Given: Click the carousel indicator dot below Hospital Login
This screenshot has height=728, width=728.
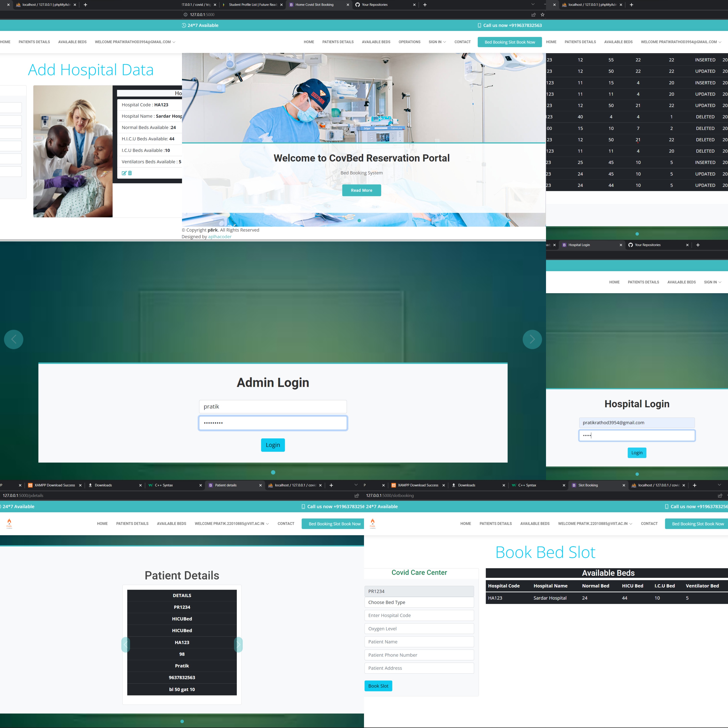Looking at the screenshot, I should (637, 474).
